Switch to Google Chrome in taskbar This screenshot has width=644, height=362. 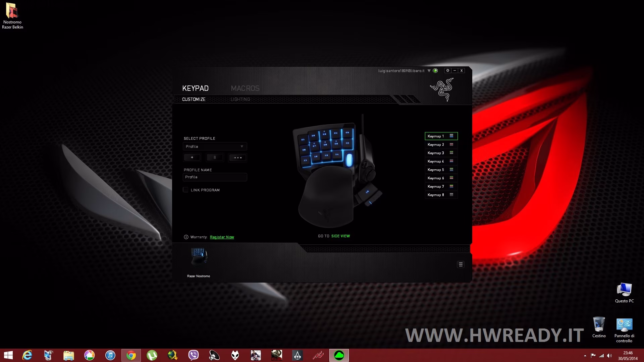point(131,355)
